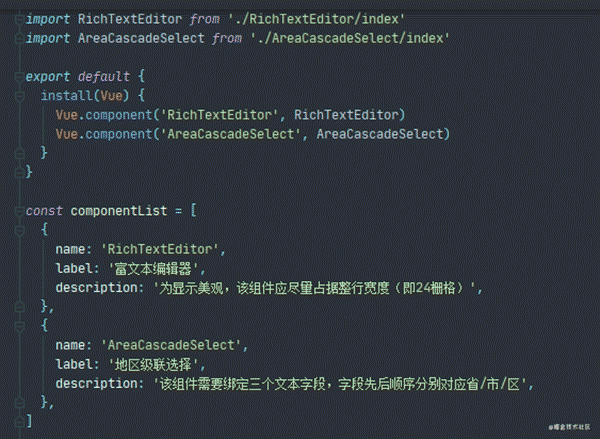600x439 pixels.
Task: Collapse the import statements fold marker
Action: (19, 19)
